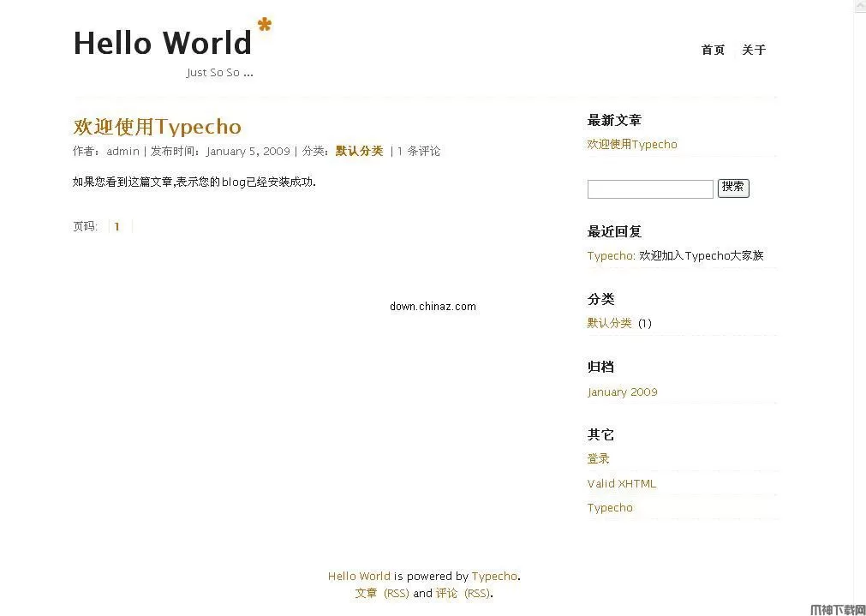Click the Hello World blog title in header
The width and height of the screenshot is (866, 616).
tap(162, 43)
